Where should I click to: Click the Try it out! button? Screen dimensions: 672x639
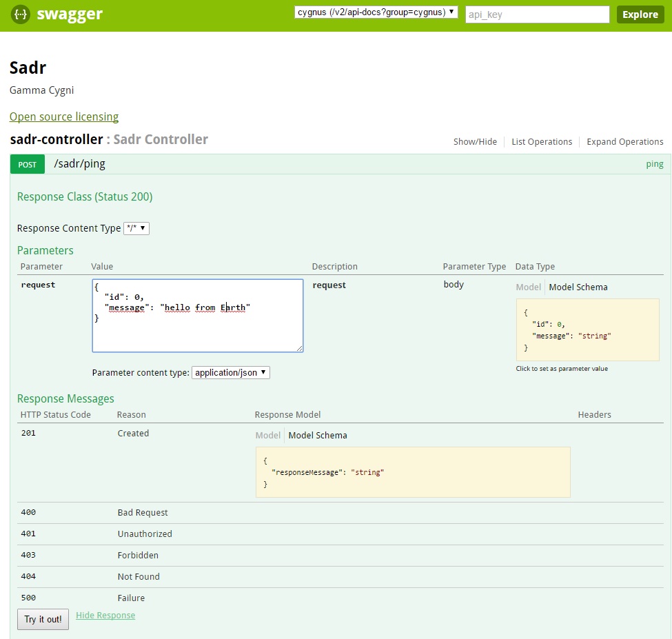point(43,619)
